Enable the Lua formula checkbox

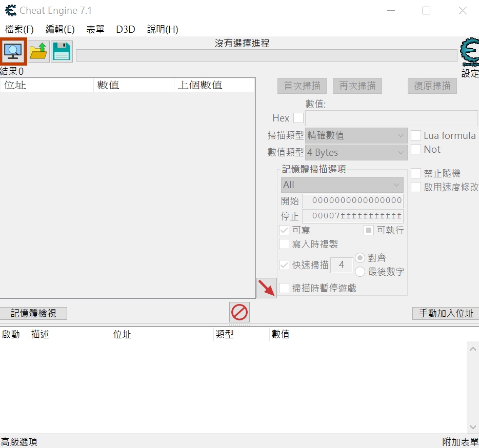click(416, 135)
